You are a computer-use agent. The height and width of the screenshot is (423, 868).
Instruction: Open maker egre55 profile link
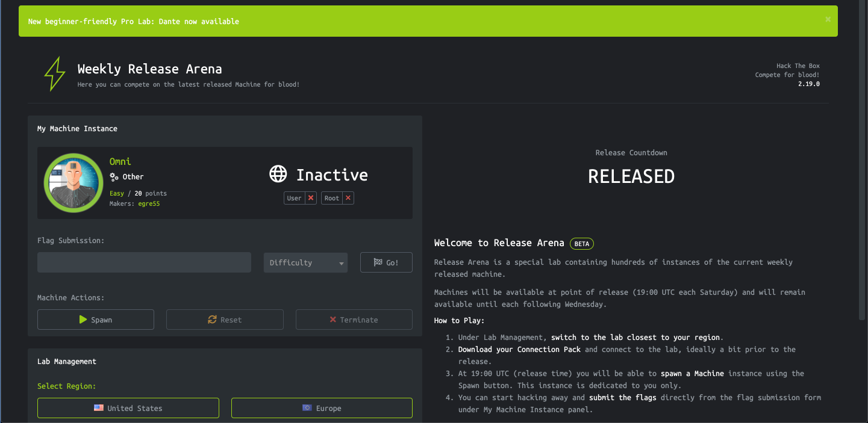click(149, 204)
